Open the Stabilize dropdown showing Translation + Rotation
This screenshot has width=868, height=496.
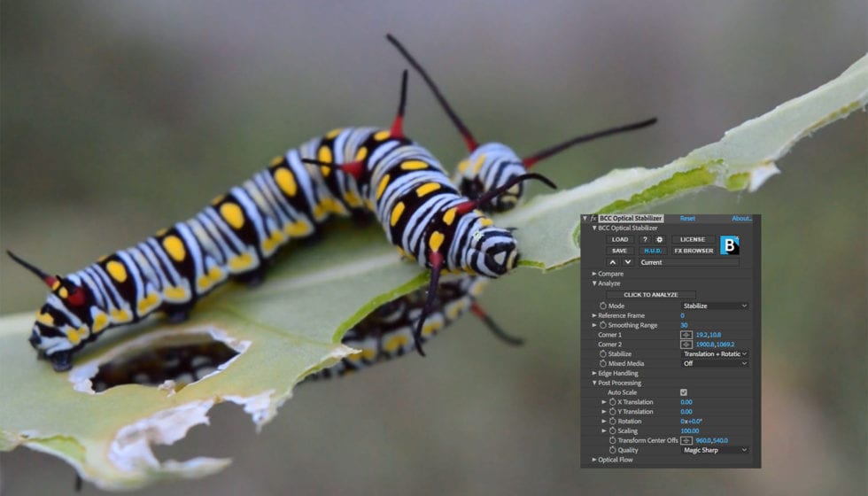pyautogui.click(x=716, y=353)
